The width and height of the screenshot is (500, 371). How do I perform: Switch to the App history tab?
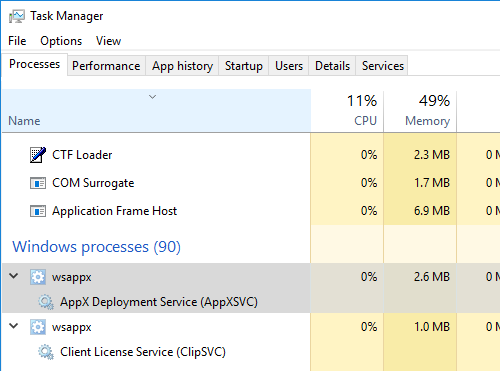(182, 66)
